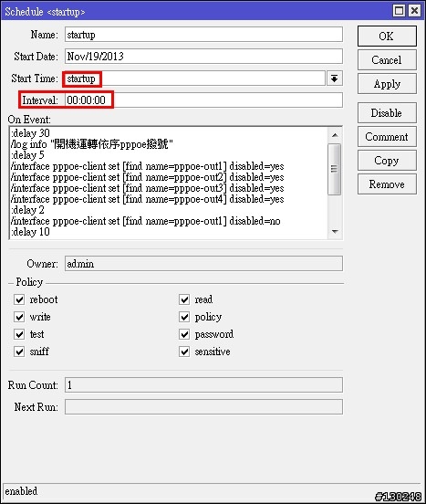The width and height of the screenshot is (426, 504).
Task: Click the Next Run field
Action: click(x=203, y=407)
